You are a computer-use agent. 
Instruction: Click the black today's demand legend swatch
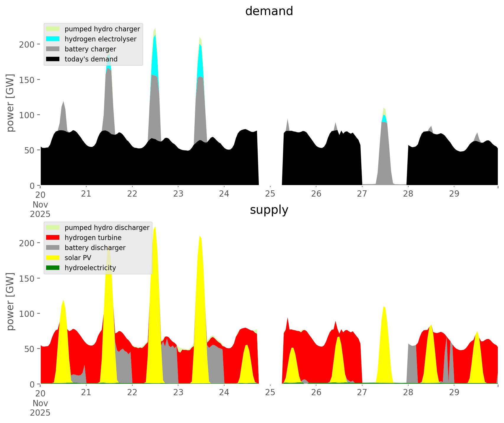[53, 59]
